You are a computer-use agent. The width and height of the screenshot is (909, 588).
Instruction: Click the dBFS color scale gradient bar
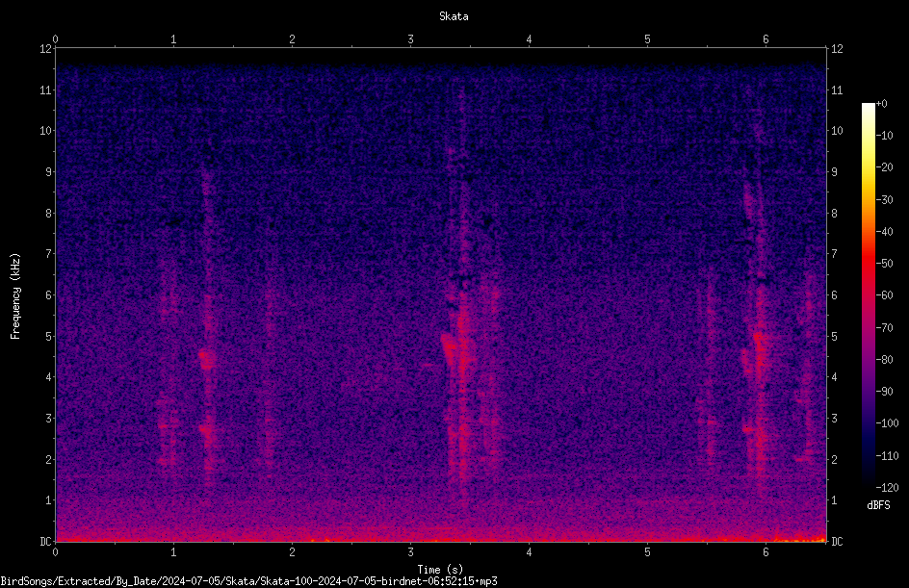tap(868, 294)
